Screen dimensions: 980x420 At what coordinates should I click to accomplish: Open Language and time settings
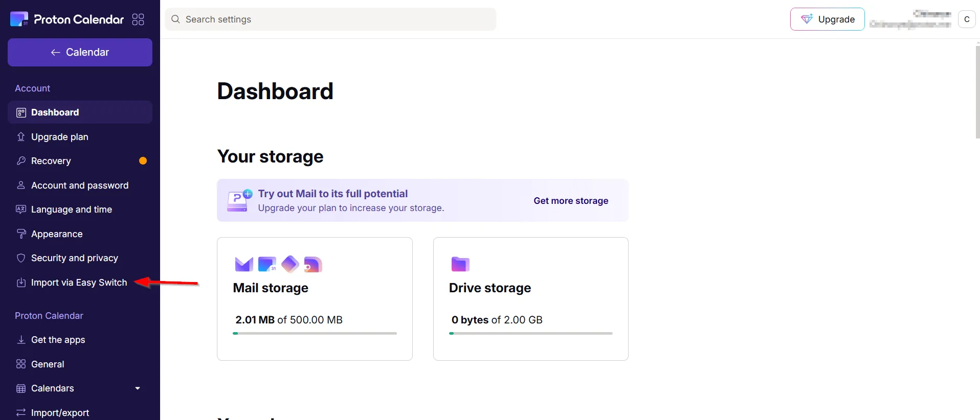[80, 209]
